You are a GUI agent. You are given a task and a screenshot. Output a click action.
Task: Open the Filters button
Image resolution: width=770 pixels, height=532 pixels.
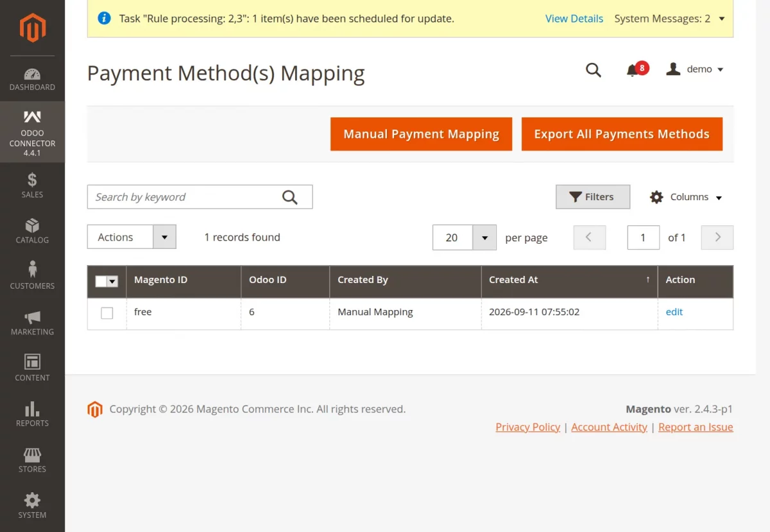pos(593,197)
